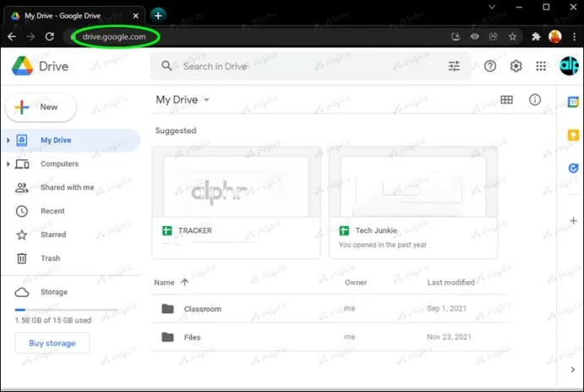The width and height of the screenshot is (584, 392).
Task: Open Chrome three-dot menu
Action: pyautogui.click(x=574, y=36)
